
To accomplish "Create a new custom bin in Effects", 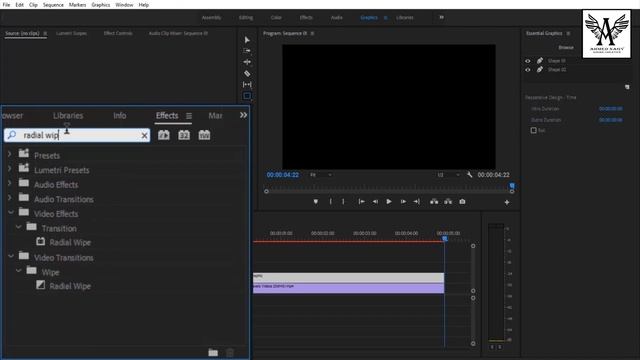I will pyautogui.click(x=213, y=352).
